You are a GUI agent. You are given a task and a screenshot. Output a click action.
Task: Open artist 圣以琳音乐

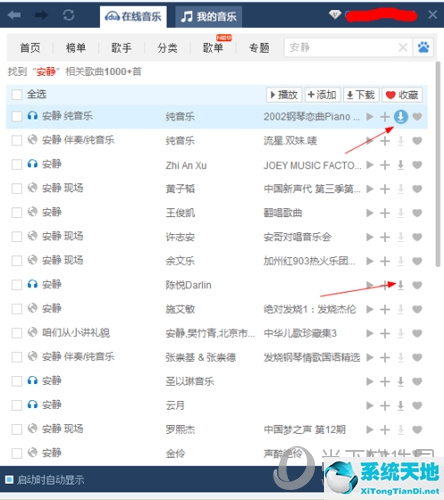[190, 381]
